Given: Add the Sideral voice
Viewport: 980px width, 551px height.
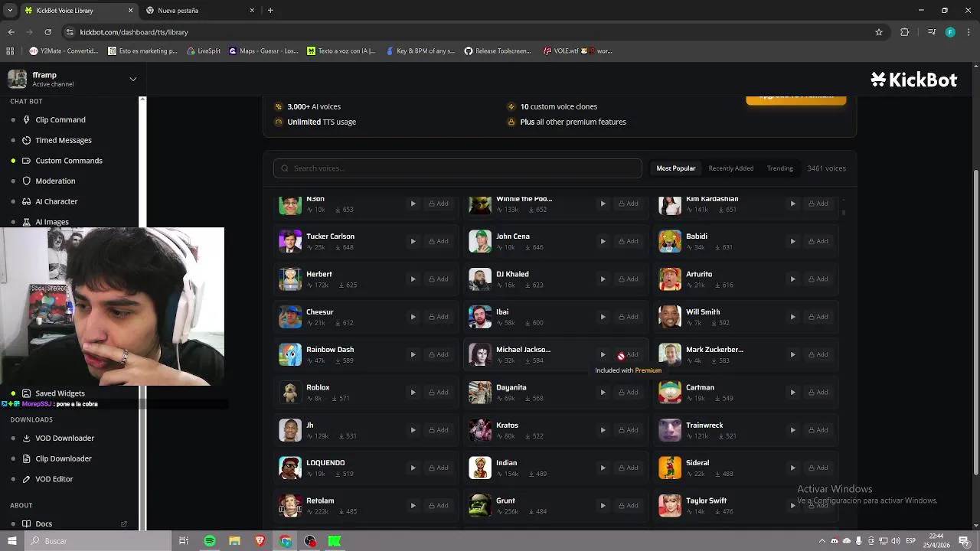Looking at the screenshot, I should coord(818,468).
